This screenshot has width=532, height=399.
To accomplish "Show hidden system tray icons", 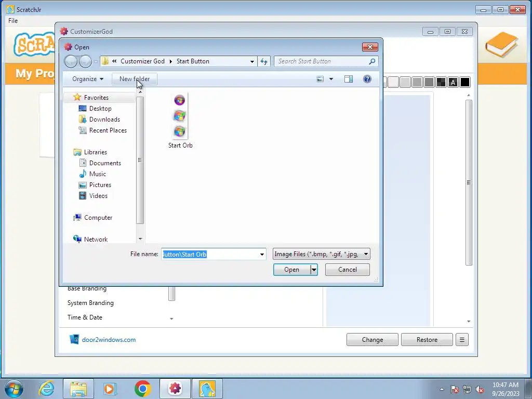I will (x=442, y=389).
